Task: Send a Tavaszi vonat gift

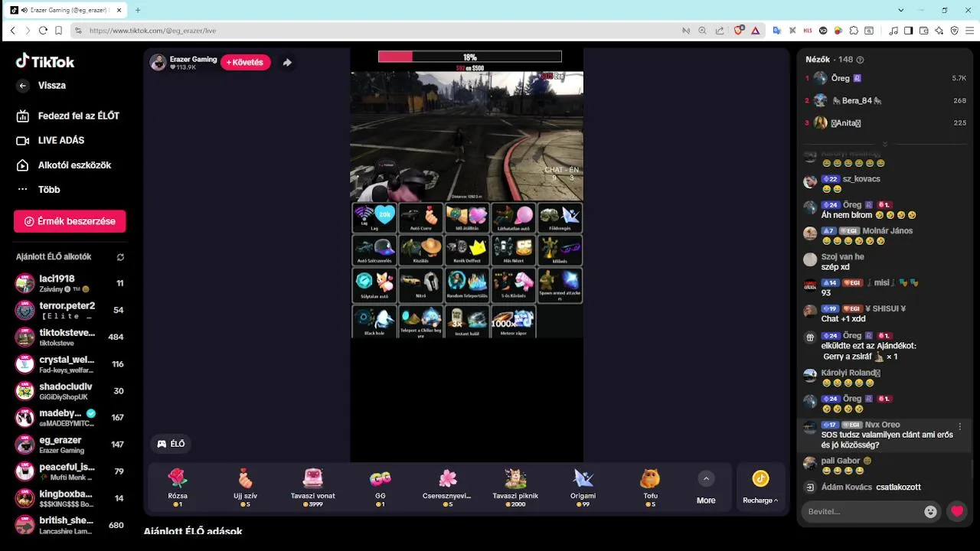Action: 312,487
